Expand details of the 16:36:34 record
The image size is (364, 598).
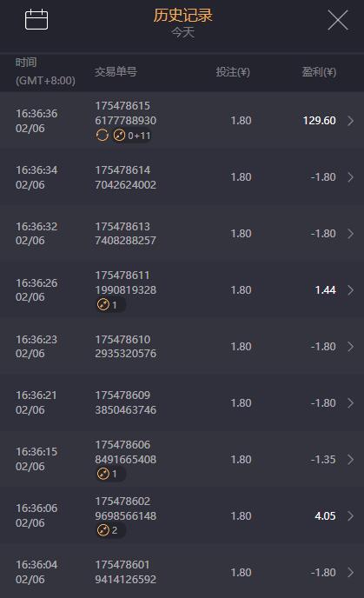[351, 177]
